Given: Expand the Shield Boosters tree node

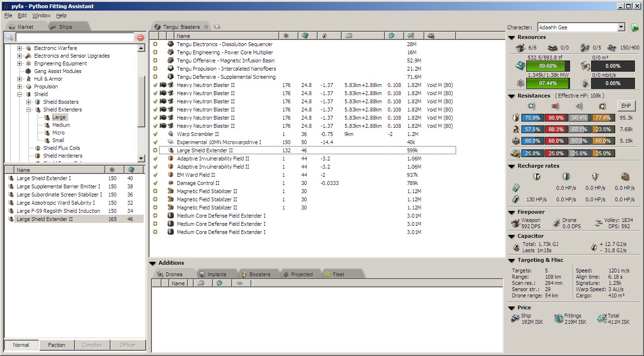Looking at the screenshot, I should [x=29, y=102].
